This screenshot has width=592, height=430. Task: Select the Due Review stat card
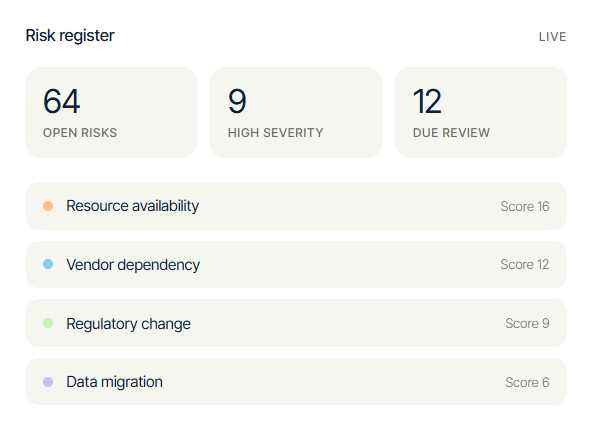click(x=481, y=113)
